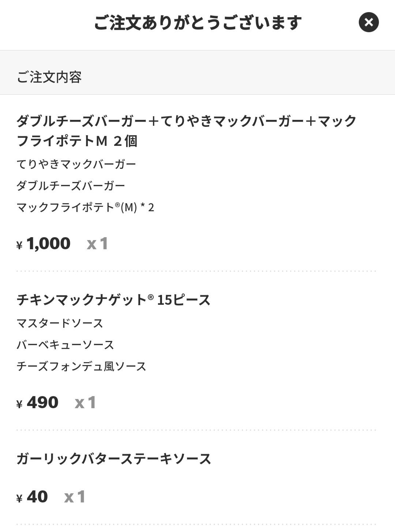Tap the ¥1,000 set price
The width and height of the screenshot is (395, 532).
point(44,244)
